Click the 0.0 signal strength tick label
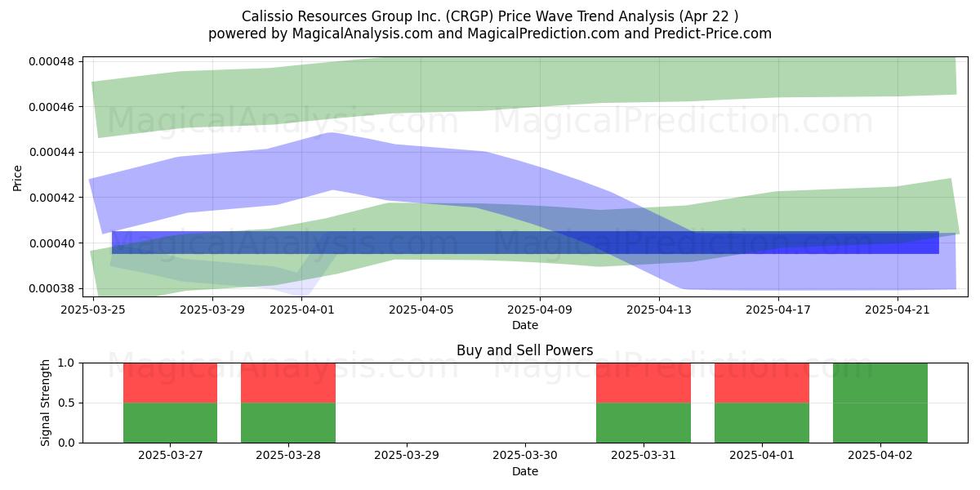Viewport: 980px width, 490px height. point(68,443)
